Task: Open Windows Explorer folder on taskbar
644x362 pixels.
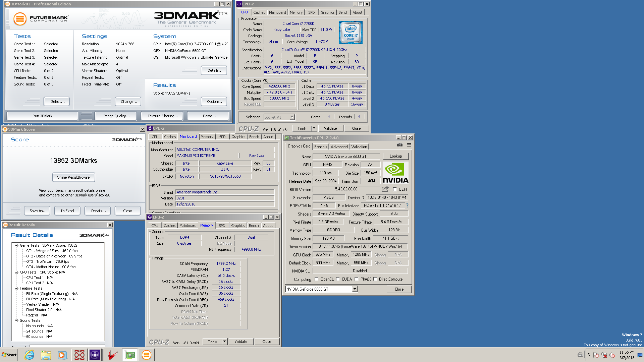Action: point(46,355)
